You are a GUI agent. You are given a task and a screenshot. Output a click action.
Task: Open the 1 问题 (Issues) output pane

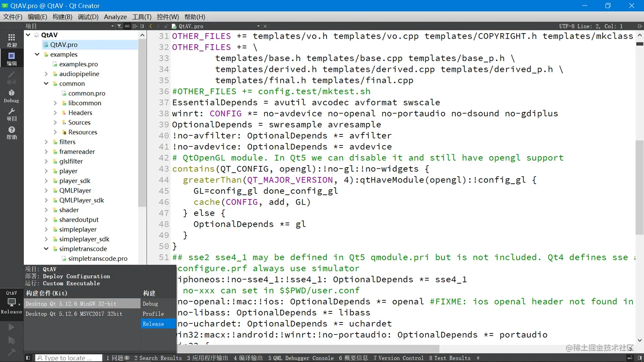(x=118, y=358)
